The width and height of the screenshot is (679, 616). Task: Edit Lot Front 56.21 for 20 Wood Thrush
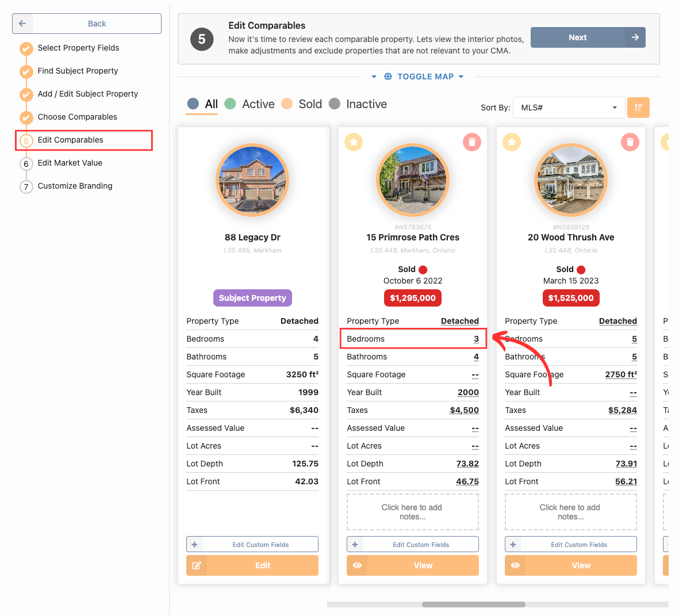(626, 482)
